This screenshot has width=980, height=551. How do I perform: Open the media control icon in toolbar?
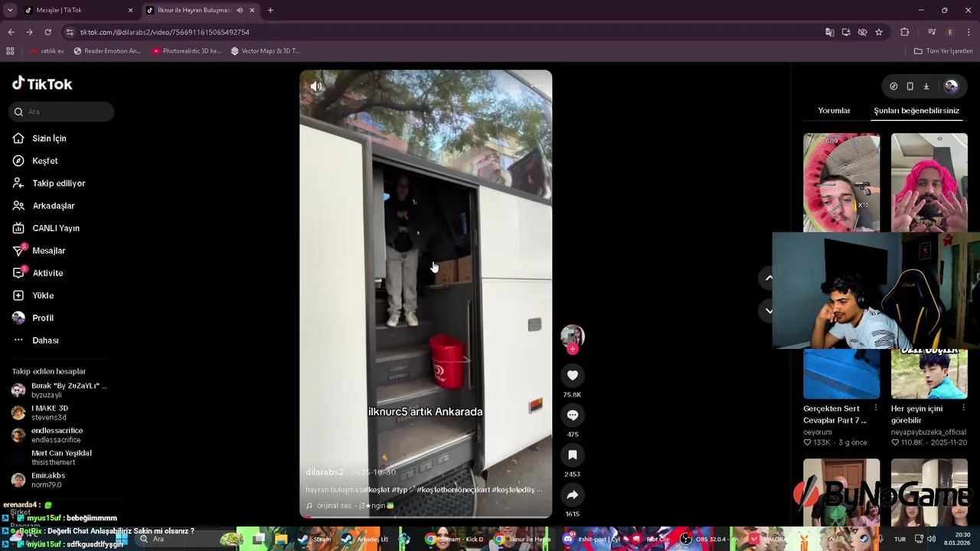coord(932,32)
